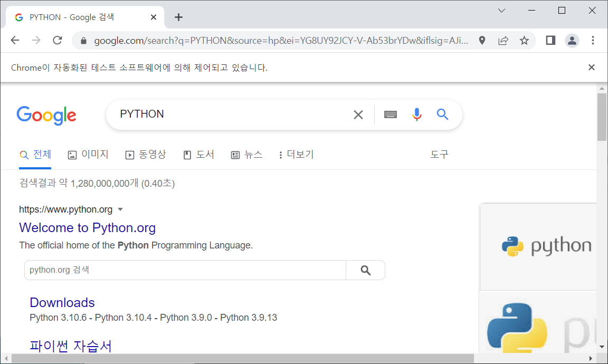Click the URL text in address bar

(281, 40)
